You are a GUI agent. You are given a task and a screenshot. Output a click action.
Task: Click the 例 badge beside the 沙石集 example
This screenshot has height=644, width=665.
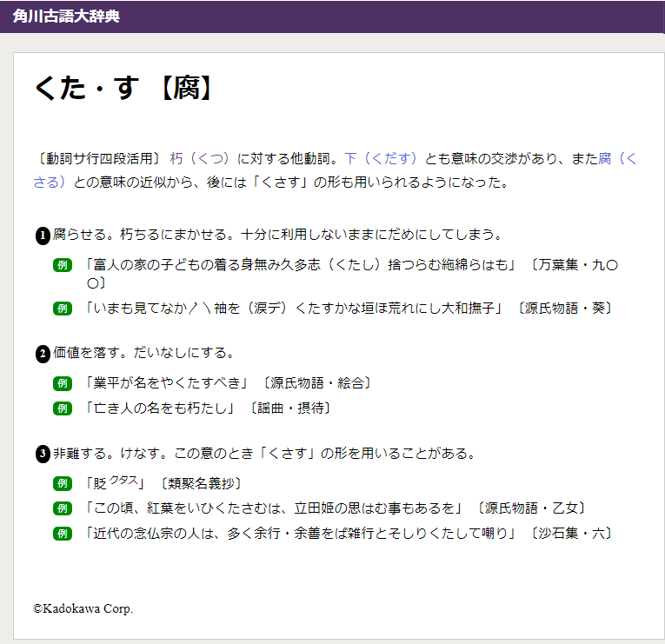coord(62,534)
